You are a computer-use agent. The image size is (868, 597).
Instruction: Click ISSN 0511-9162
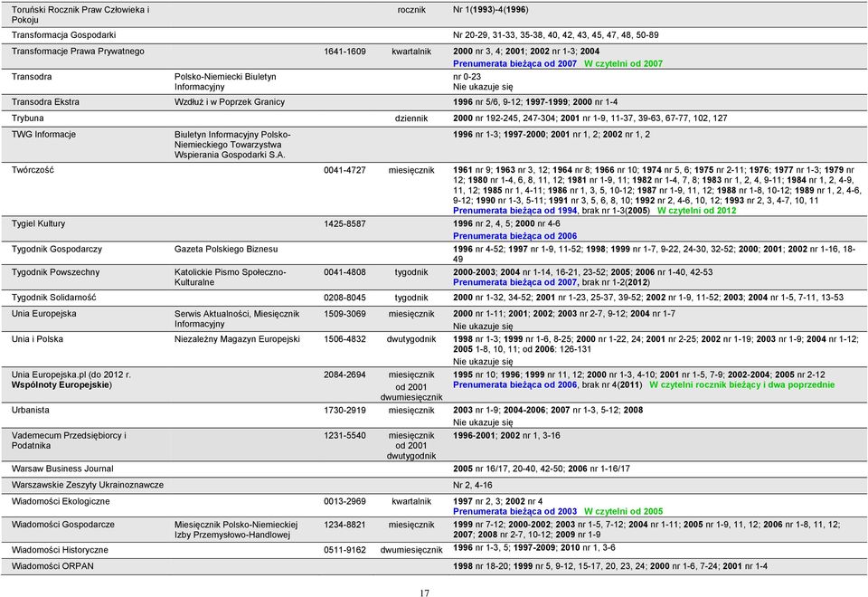(x=344, y=550)
